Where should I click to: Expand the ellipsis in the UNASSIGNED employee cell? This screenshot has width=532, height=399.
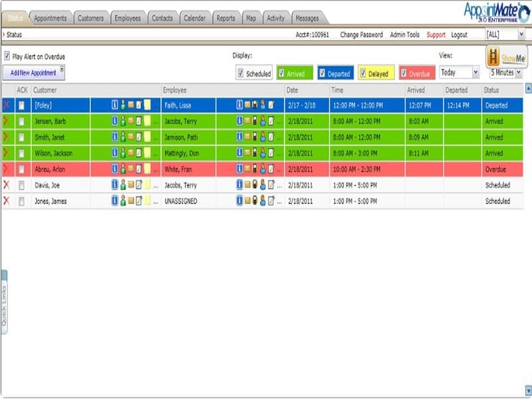pos(279,202)
